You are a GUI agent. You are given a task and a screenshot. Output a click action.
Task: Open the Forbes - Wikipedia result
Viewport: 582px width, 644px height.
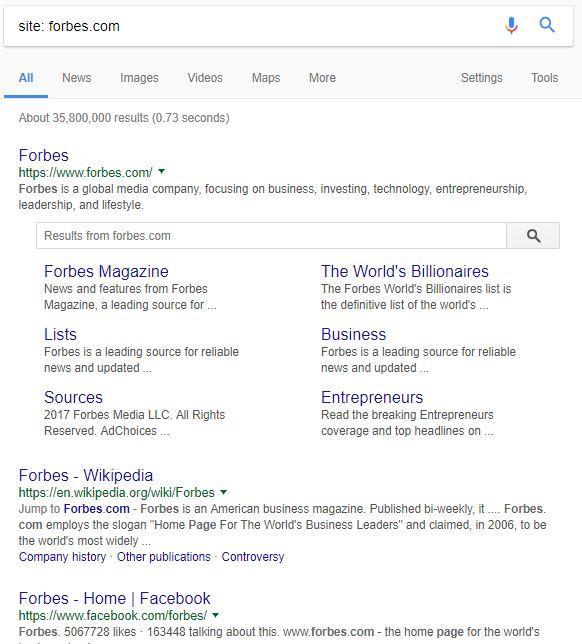[86, 476]
